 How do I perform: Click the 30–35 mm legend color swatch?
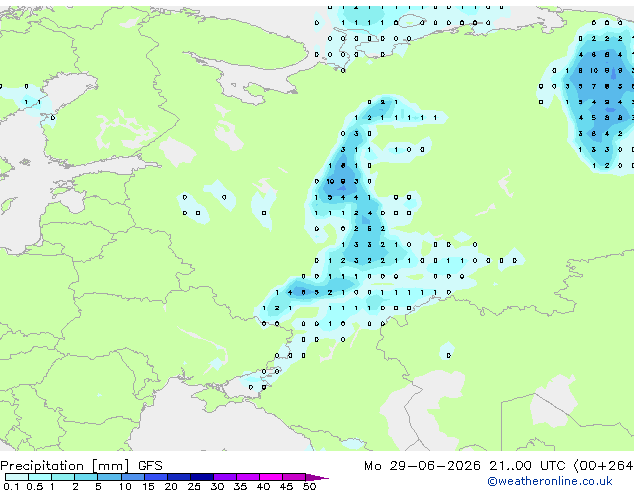coord(225,477)
